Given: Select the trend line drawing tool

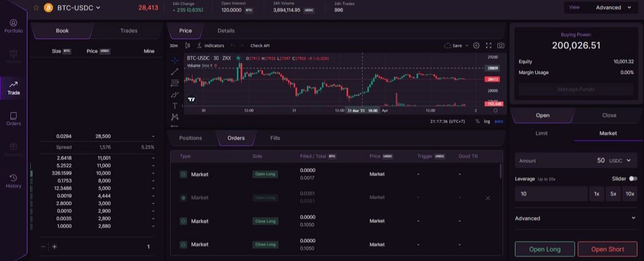Looking at the screenshot, I should tap(174, 71).
